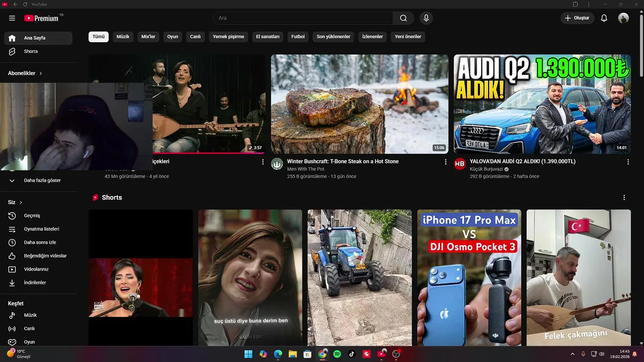Open Oyun under Keşfet

click(38, 342)
